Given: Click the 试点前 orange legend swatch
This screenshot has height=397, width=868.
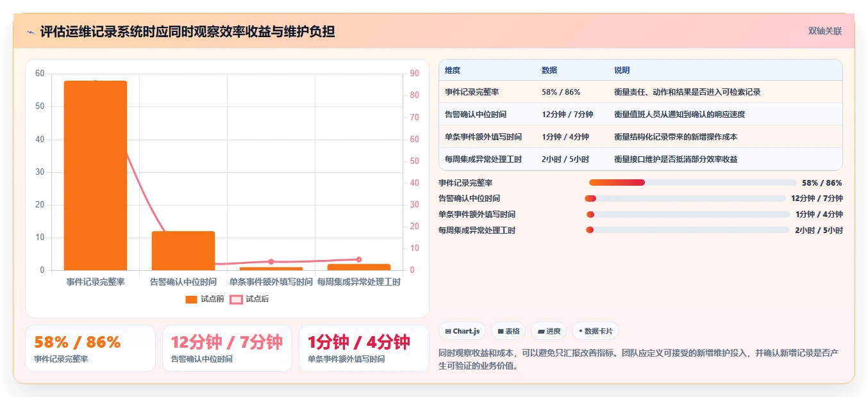Looking at the screenshot, I should click(191, 299).
